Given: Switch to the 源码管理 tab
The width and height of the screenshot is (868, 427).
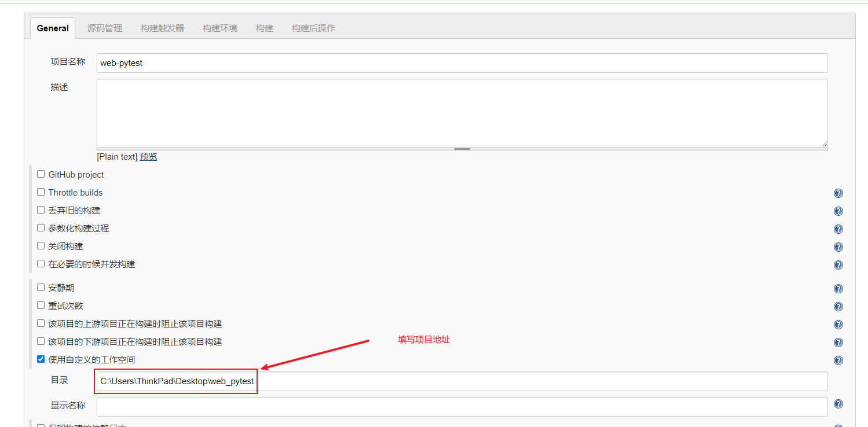Looking at the screenshot, I should (105, 28).
